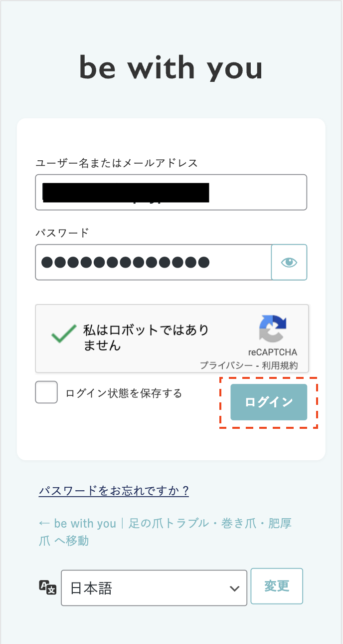This screenshot has height=644, width=343.
Task: Open the language selection dropdown
Action: point(154,587)
